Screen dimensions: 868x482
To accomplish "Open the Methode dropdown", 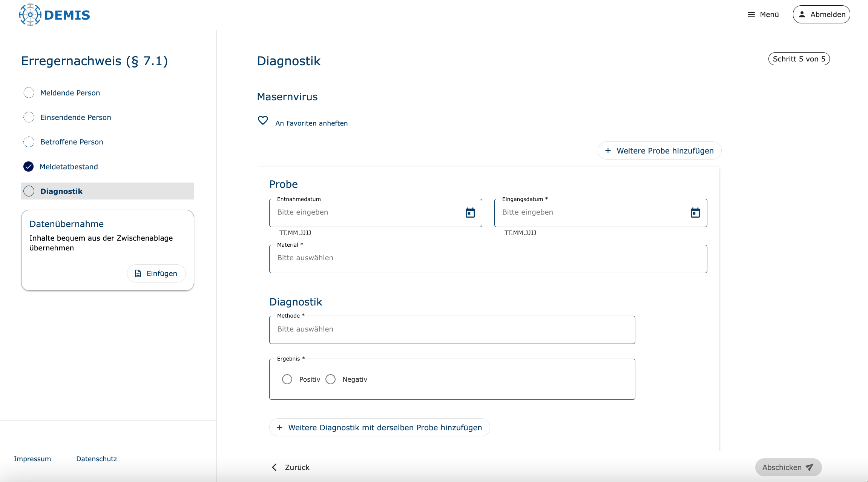I will [452, 329].
